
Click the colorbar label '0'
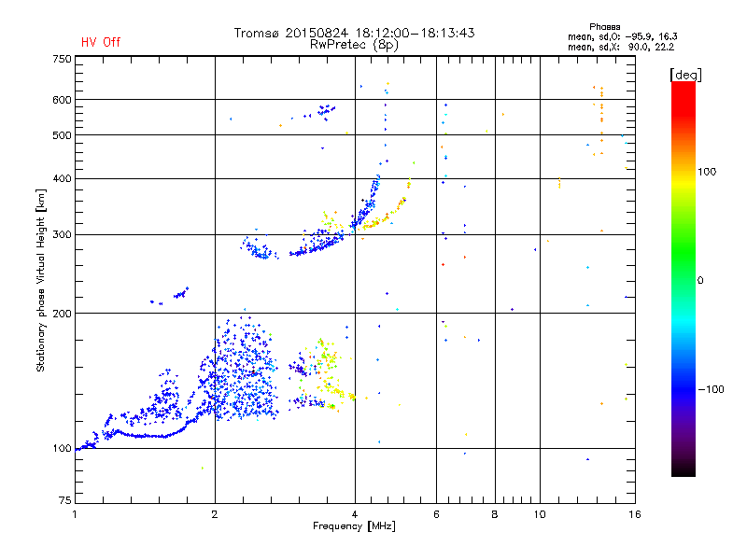[700, 281]
